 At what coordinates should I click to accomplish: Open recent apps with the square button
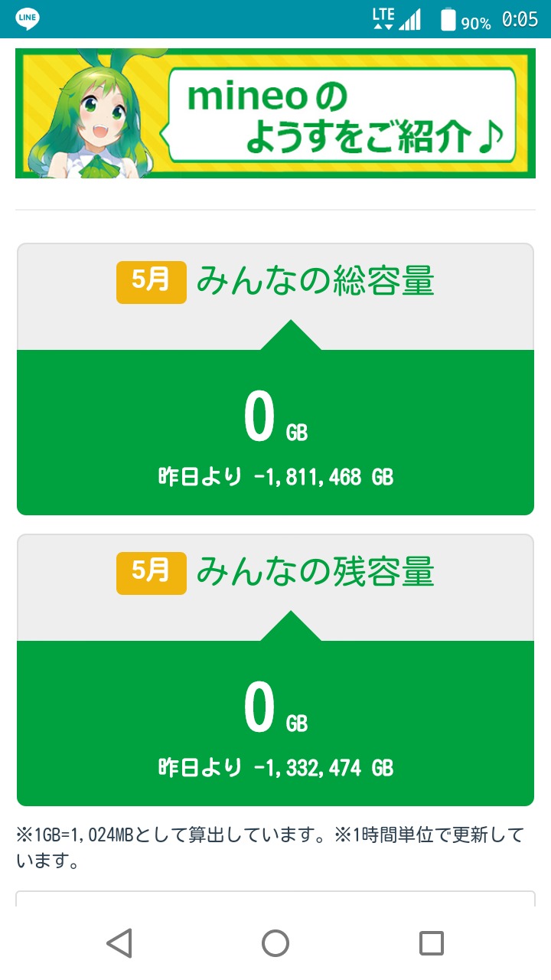pyautogui.click(x=432, y=943)
